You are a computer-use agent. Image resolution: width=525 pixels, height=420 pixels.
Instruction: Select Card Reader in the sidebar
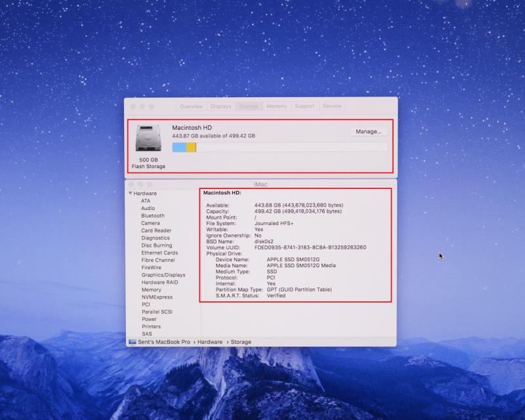pyautogui.click(x=156, y=230)
